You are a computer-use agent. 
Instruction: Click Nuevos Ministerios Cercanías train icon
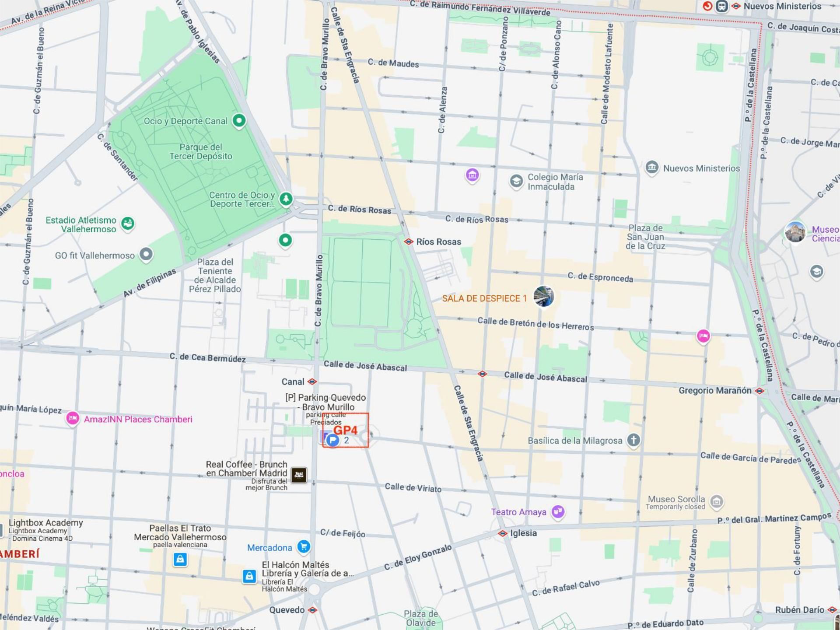707,6
